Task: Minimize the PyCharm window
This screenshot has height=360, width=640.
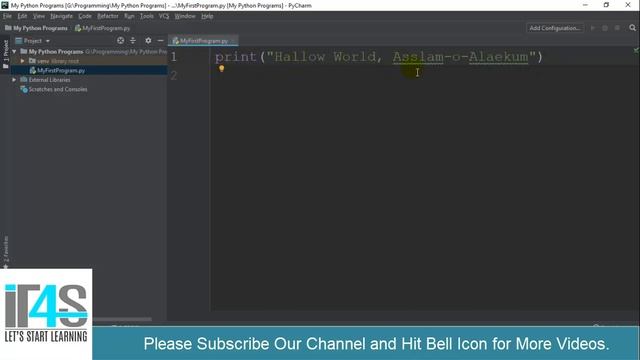Action: tap(585, 5)
